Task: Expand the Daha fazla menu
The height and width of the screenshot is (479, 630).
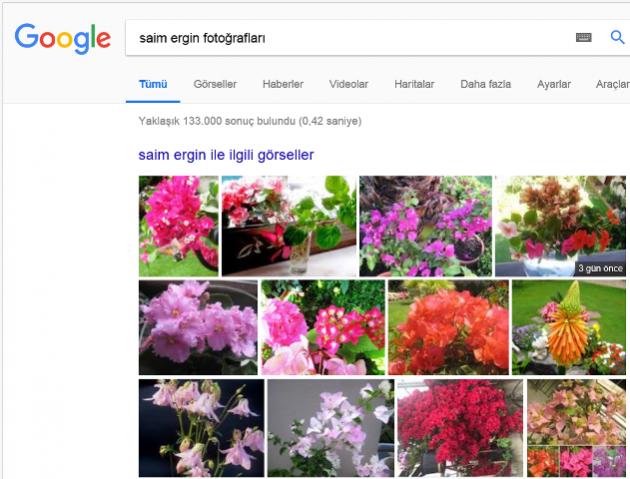Action: (485, 84)
